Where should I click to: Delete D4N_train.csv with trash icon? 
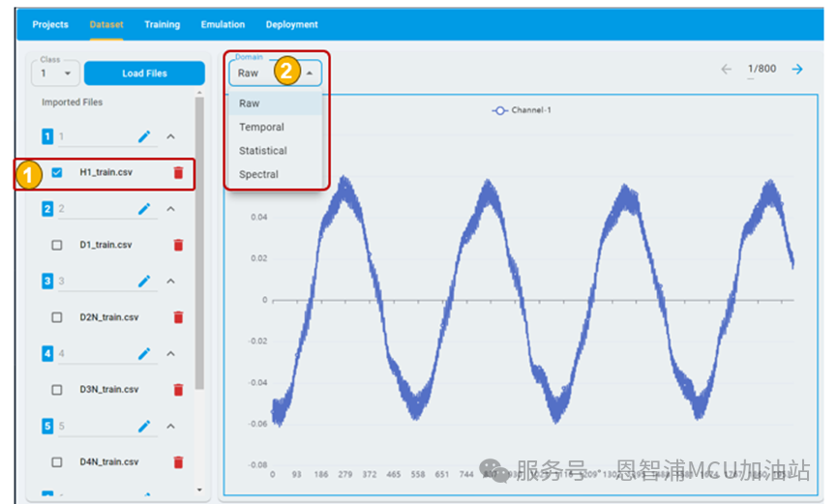tap(178, 461)
